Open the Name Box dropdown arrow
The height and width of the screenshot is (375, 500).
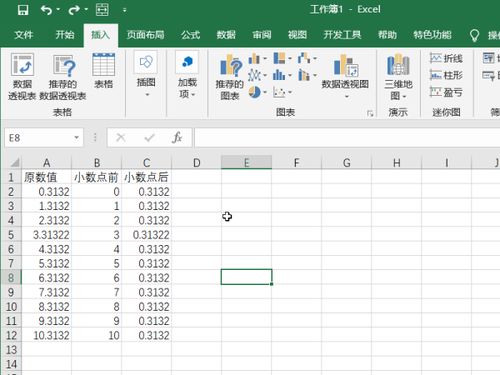(x=76, y=137)
